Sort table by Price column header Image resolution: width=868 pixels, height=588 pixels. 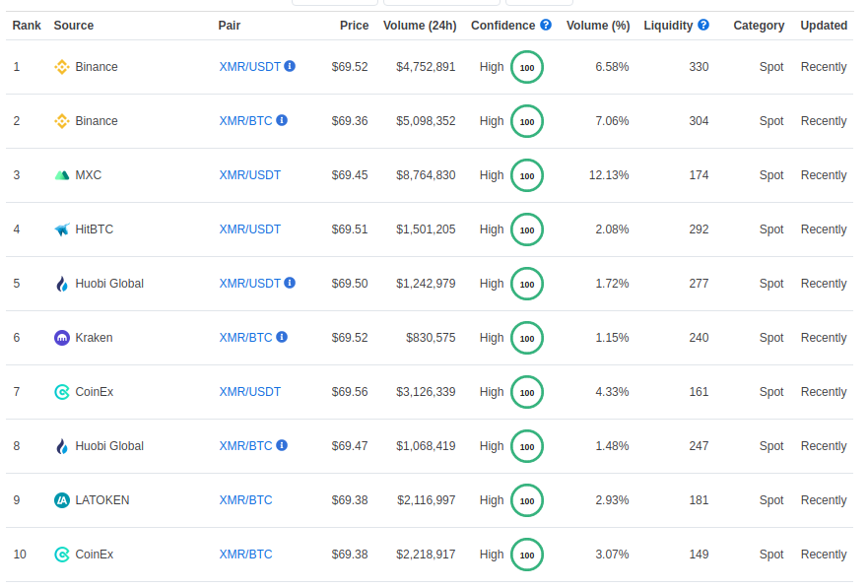355,26
